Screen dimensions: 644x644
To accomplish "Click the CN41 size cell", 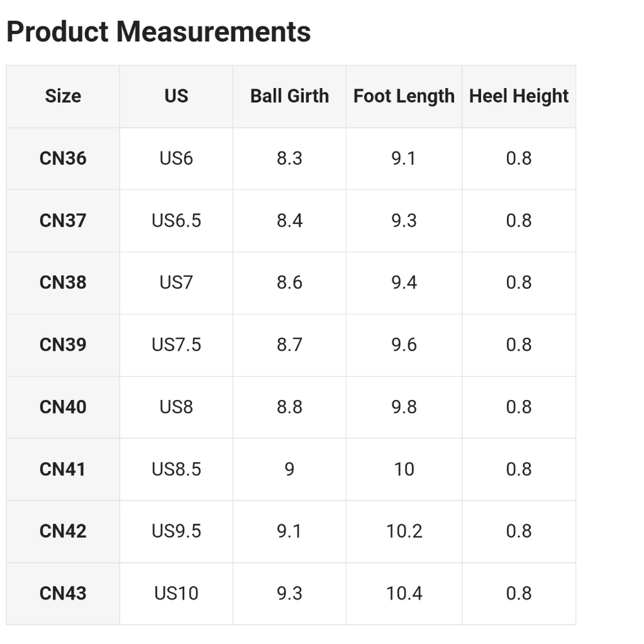I will 63,469.
